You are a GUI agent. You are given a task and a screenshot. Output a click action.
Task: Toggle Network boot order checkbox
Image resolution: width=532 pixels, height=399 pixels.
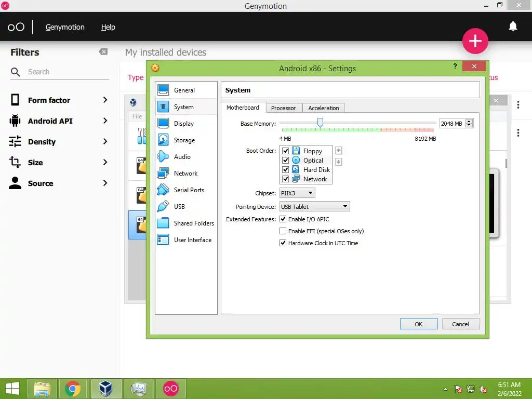coord(285,179)
